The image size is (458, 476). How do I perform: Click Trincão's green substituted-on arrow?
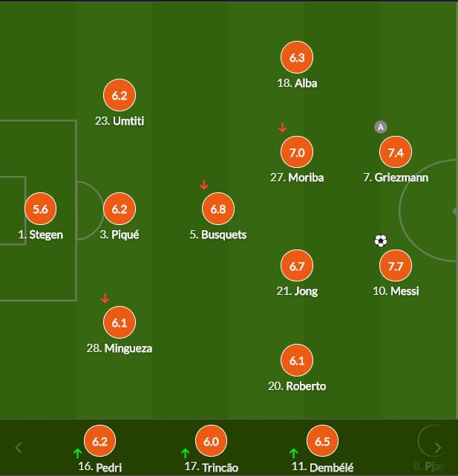point(185,453)
